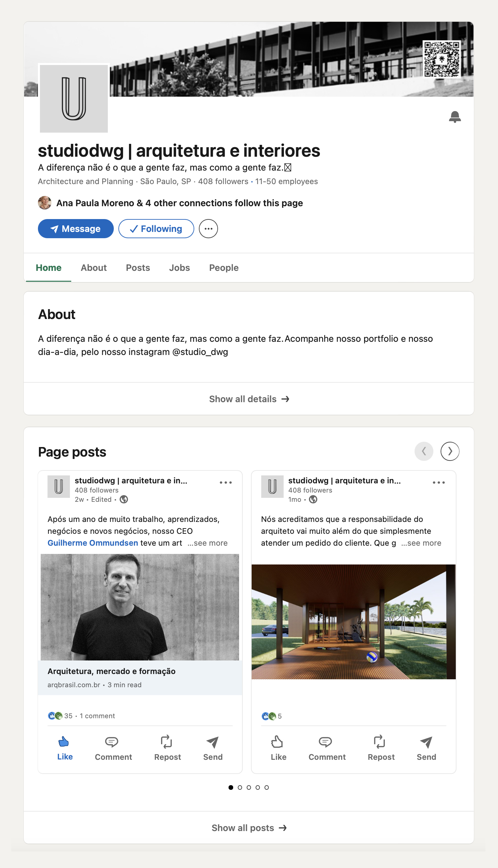The image size is (498, 868).
Task: Show next page posts with right chevron
Action: [x=450, y=451]
